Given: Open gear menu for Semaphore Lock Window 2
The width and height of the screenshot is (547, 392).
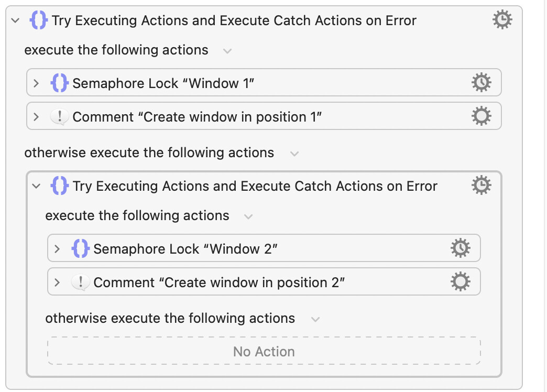Looking at the screenshot, I should [461, 248].
